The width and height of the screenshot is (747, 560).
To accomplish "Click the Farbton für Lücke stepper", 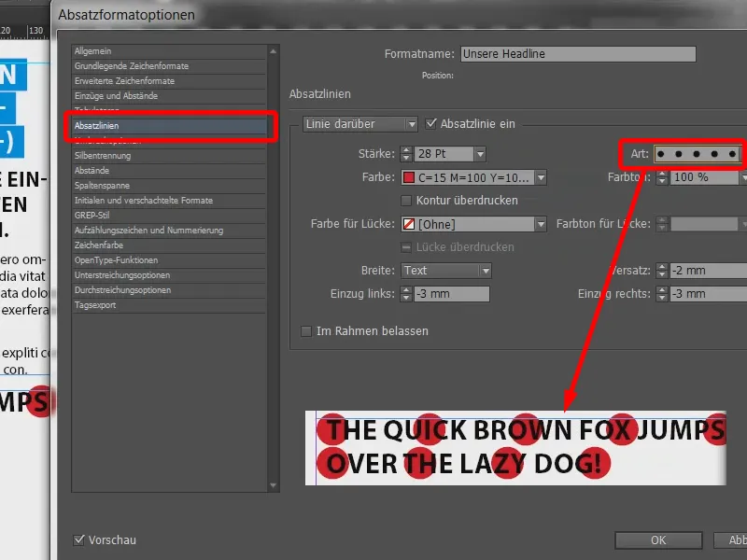I will pos(662,224).
